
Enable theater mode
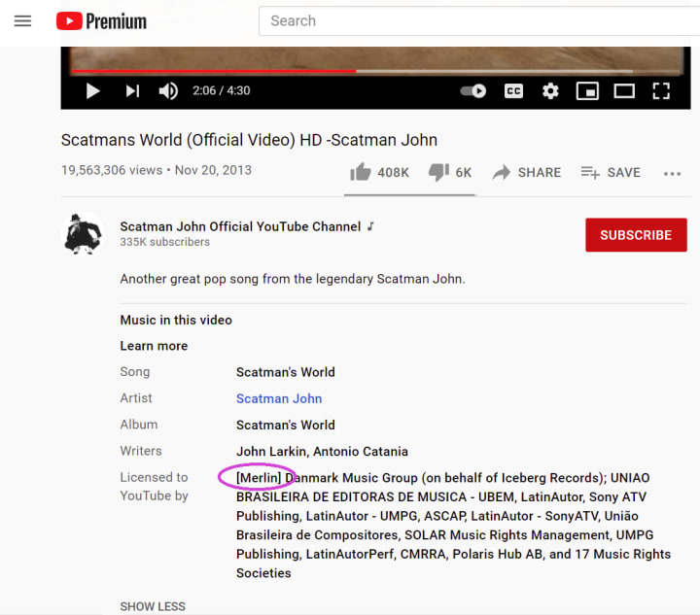(x=624, y=91)
